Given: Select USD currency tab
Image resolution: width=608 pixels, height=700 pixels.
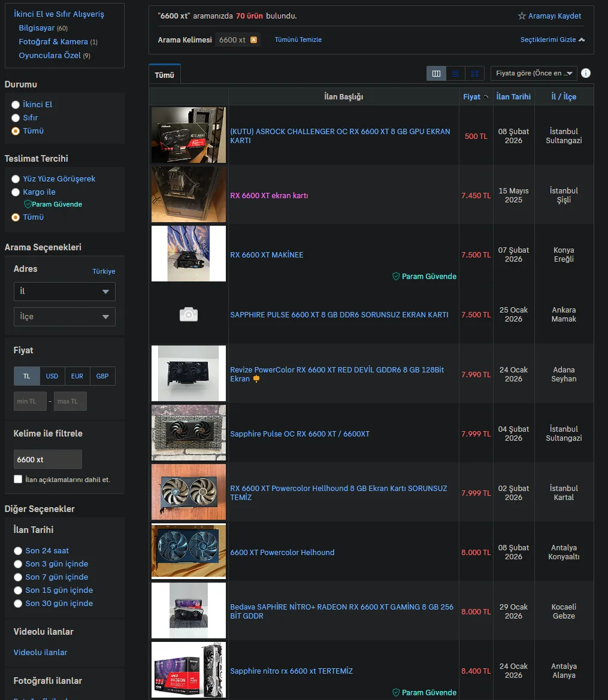Looking at the screenshot, I should [x=52, y=376].
